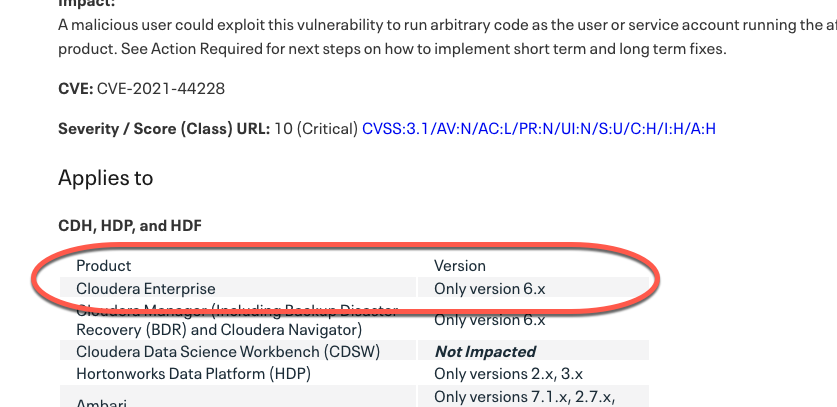Select the Cloudera Enterprise 'Only version 6.x' cell
Viewport: 837px width, 407px height.
[x=533, y=288]
